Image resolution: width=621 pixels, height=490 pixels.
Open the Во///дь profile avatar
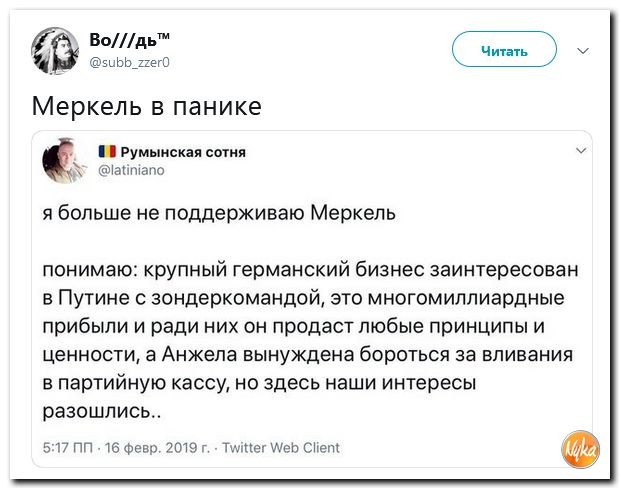55,51
